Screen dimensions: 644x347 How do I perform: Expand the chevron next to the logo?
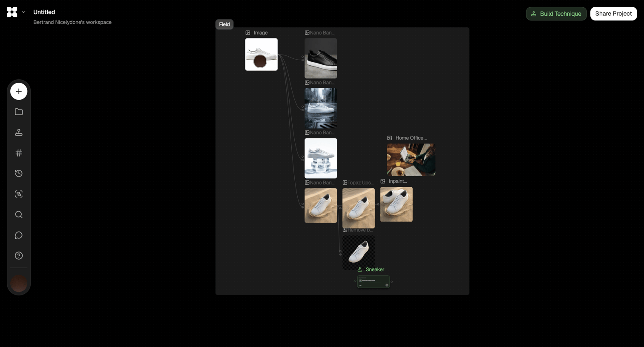(23, 12)
